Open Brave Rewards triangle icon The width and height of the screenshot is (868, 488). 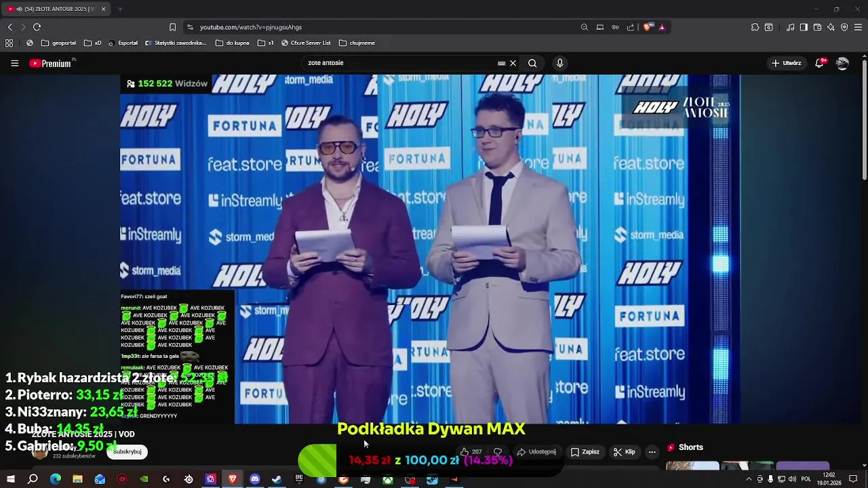(662, 27)
